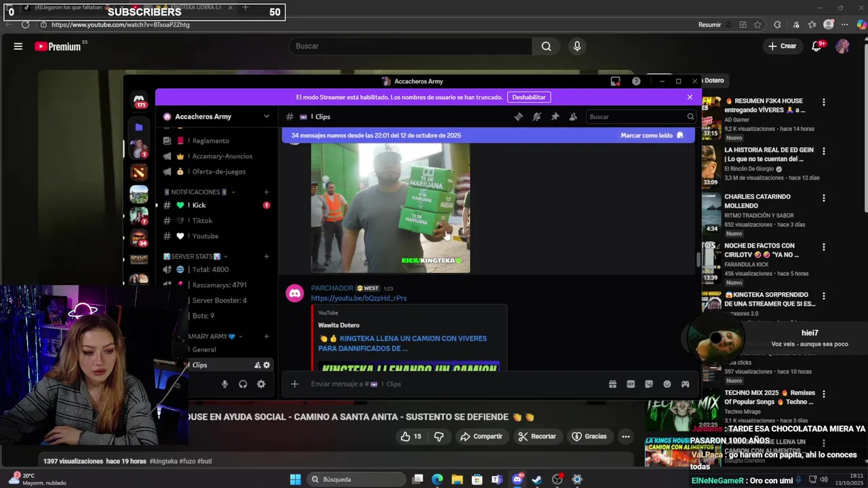Open the emoji picker in Discord
The image size is (868, 488).
point(667,384)
